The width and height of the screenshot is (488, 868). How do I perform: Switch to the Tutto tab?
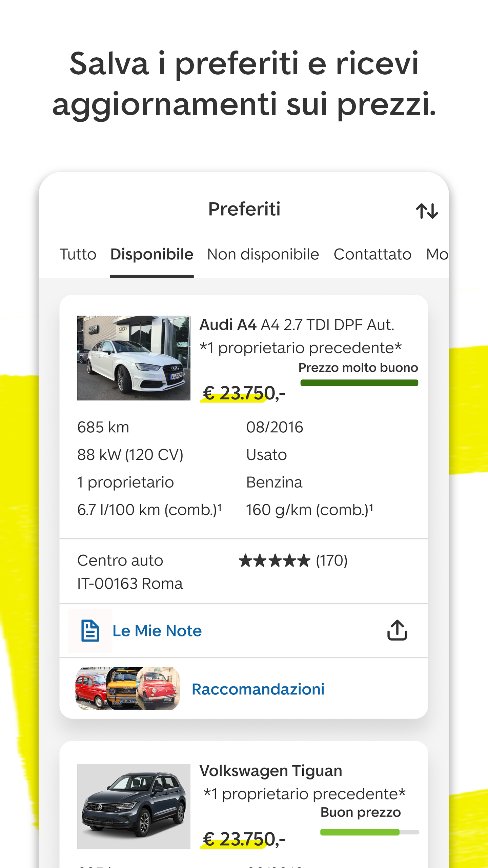click(78, 254)
